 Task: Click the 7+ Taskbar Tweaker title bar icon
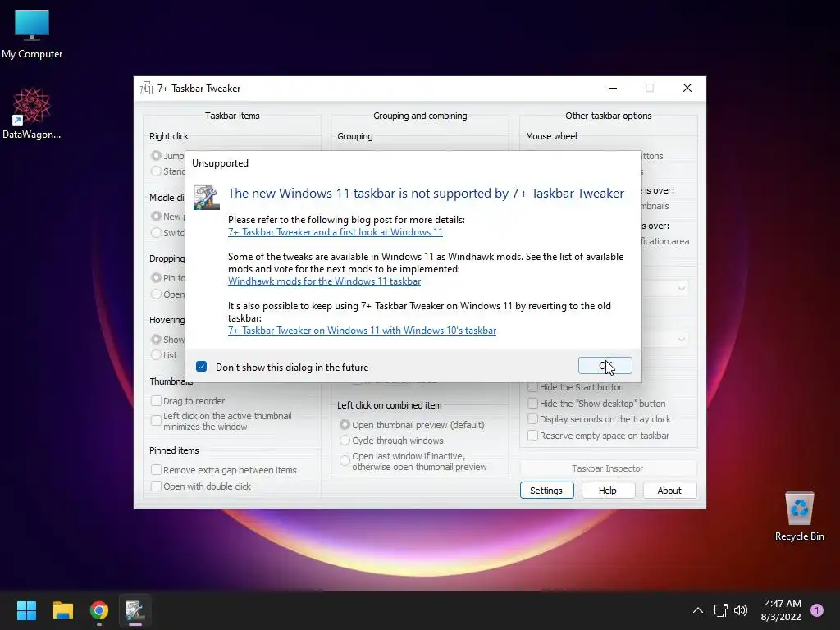[x=146, y=89]
